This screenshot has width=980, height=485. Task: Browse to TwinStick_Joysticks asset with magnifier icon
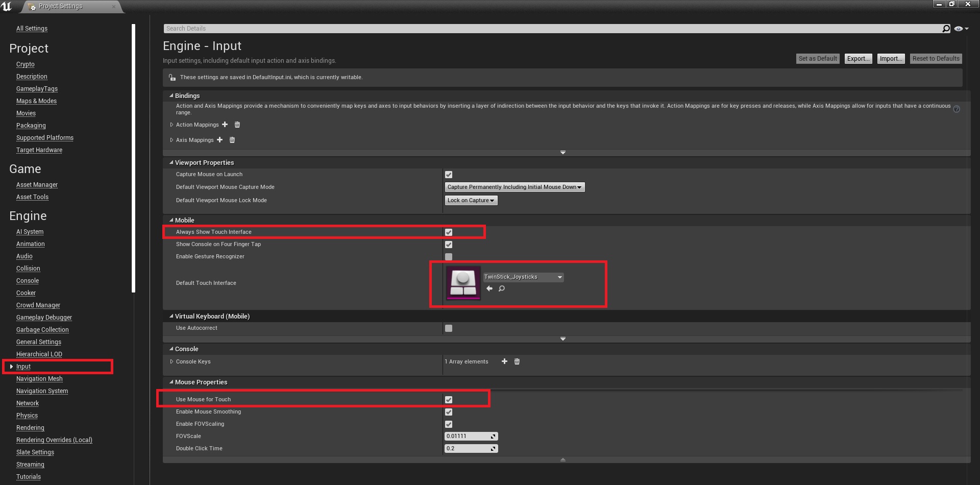pos(502,289)
